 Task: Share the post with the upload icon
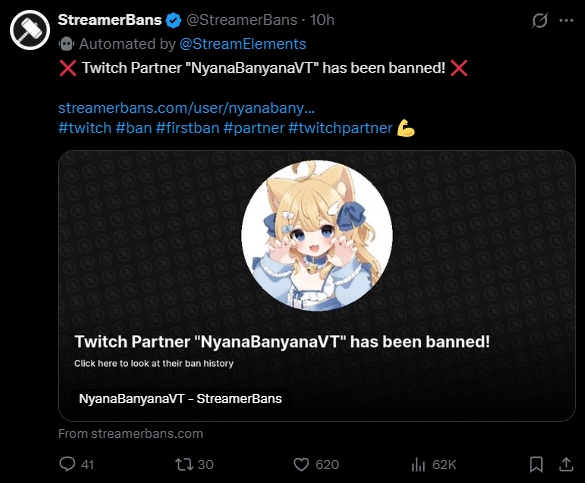[566, 464]
